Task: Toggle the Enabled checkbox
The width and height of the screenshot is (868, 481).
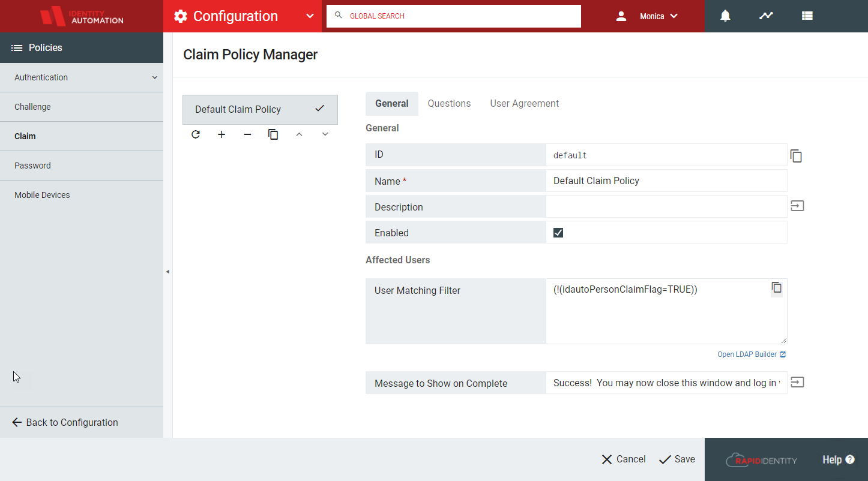Action: coord(558,233)
